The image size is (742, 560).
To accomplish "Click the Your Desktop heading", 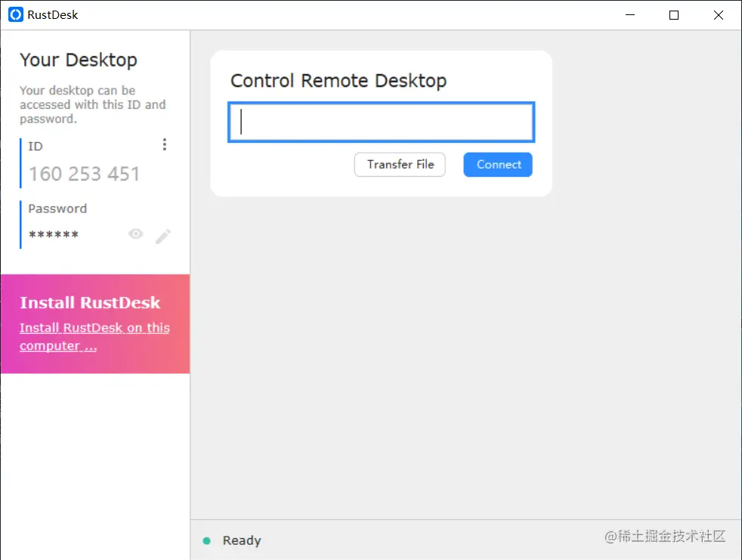I will [x=79, y=60].
